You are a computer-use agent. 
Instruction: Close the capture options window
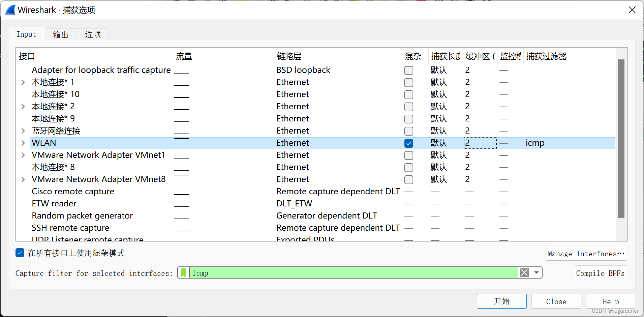pyautogui.click(x=632, y=10)
